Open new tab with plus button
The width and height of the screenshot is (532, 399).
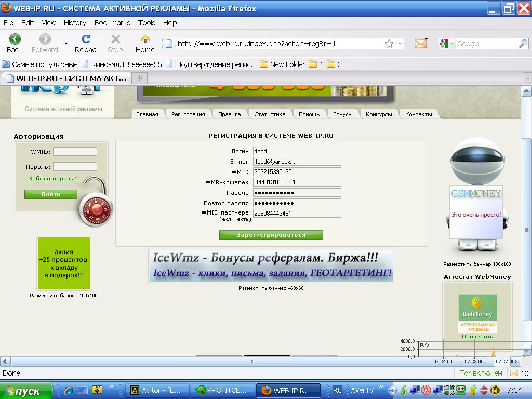pos(139,78)
